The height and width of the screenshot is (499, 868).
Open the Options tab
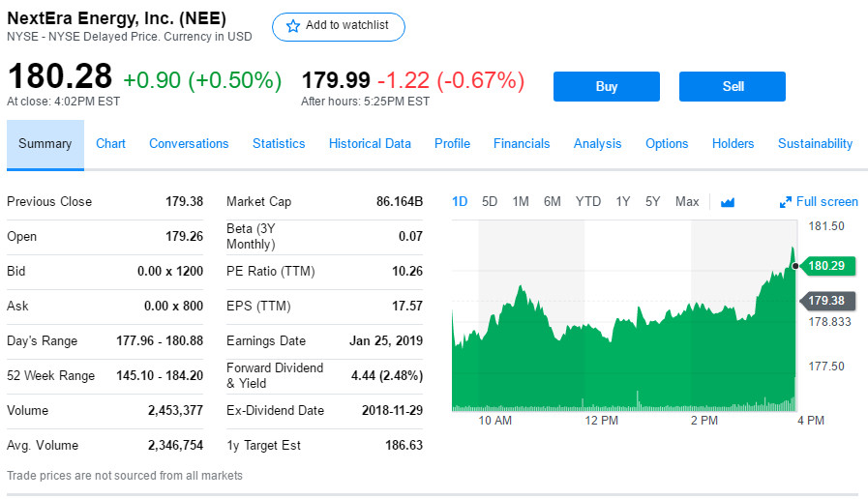667,144
